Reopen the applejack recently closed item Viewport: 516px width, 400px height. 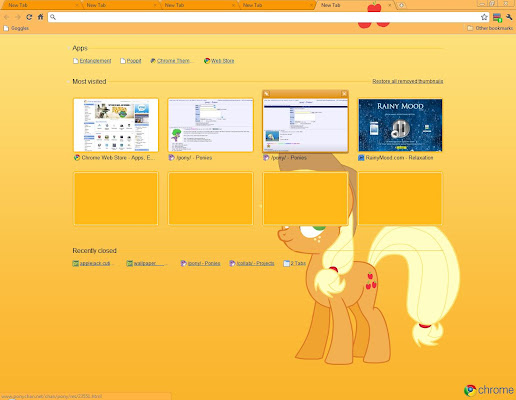click(x=92, y=263)
